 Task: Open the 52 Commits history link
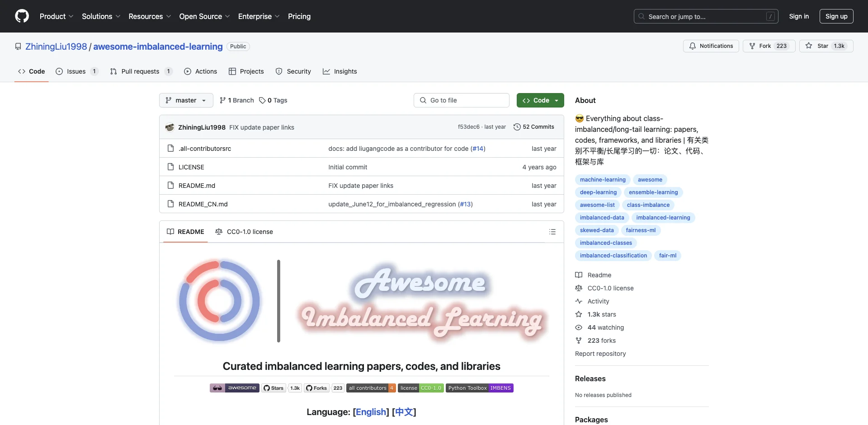[534, 127]
